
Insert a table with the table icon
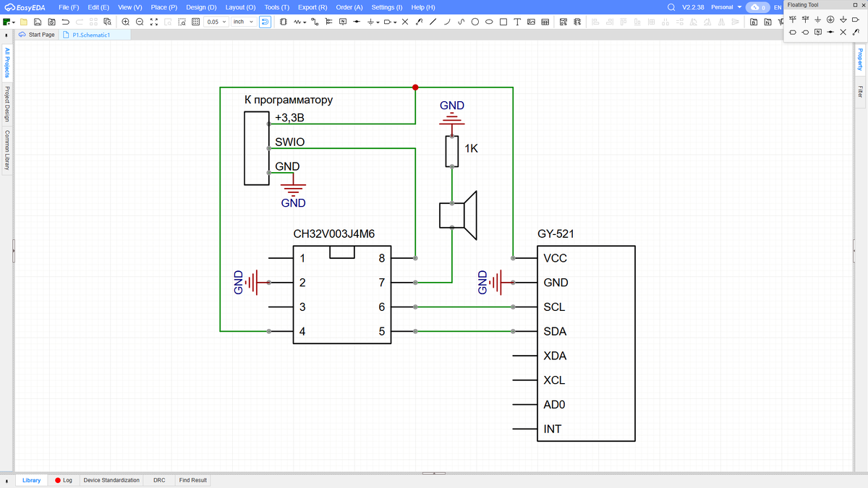[x=545, y=22]
